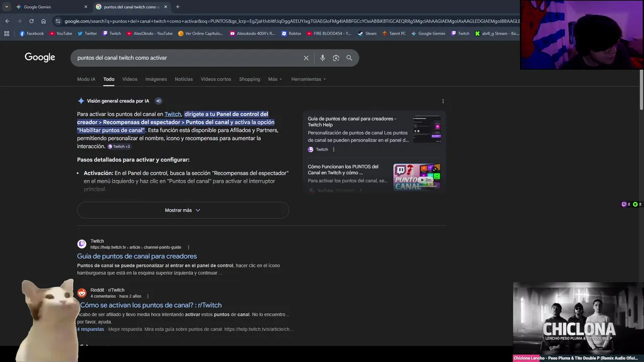Viewport: 644px width, 362px height.
Task: Open the Roblox bookmark
Action: pyautogui.click(x=291, y=34)
